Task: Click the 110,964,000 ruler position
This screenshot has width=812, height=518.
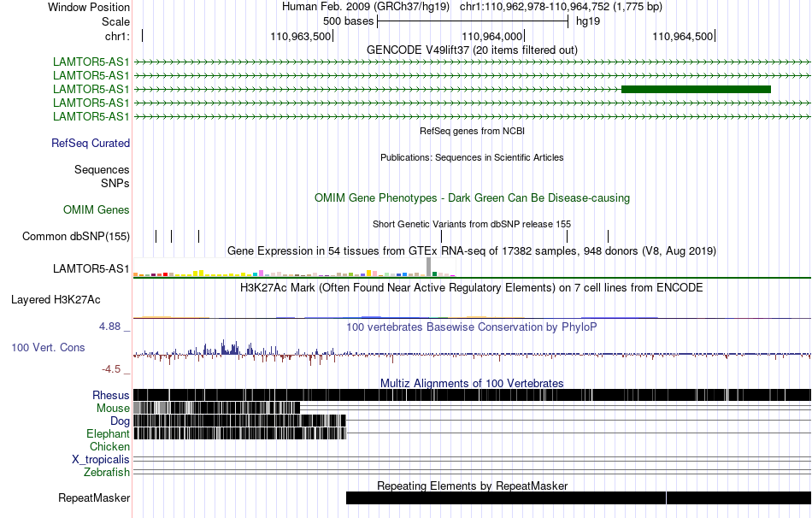Action: coord(491,36)
